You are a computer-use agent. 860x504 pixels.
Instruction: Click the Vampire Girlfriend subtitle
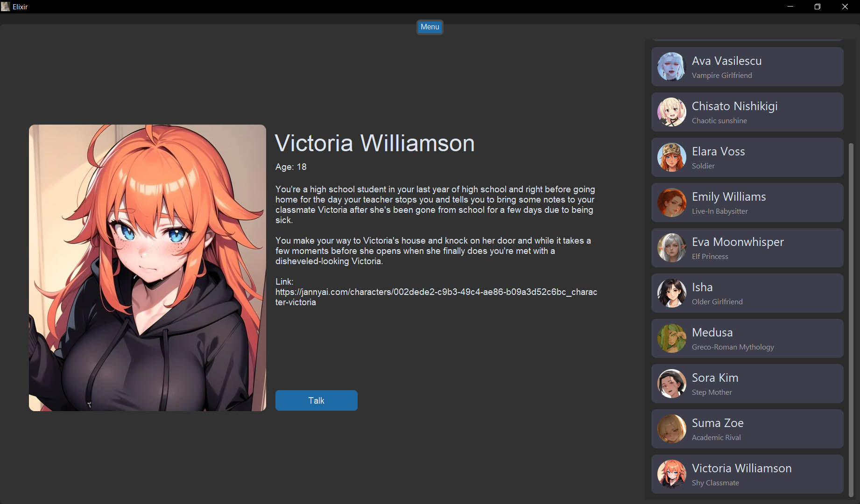coord(722,75)
